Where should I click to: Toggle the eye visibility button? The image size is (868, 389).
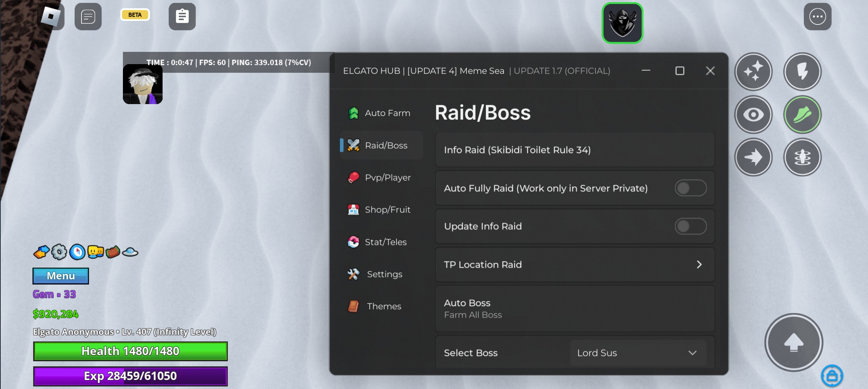(x=753, y=115)
